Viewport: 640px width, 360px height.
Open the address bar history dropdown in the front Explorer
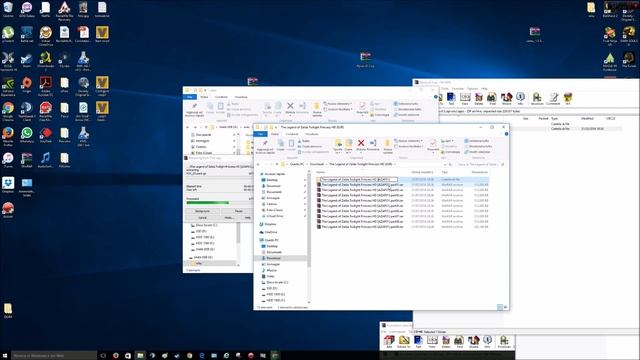(x=444, y=164)
